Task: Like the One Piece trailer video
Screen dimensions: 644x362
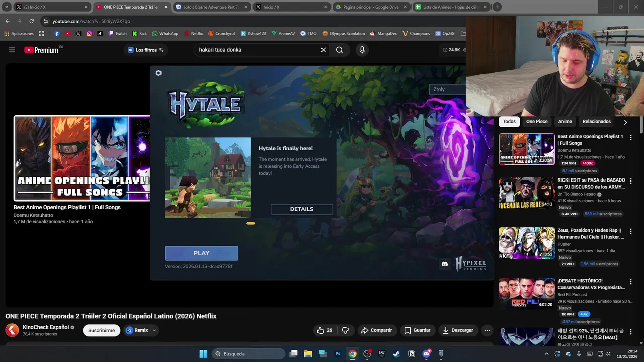Action: [325, 330]
